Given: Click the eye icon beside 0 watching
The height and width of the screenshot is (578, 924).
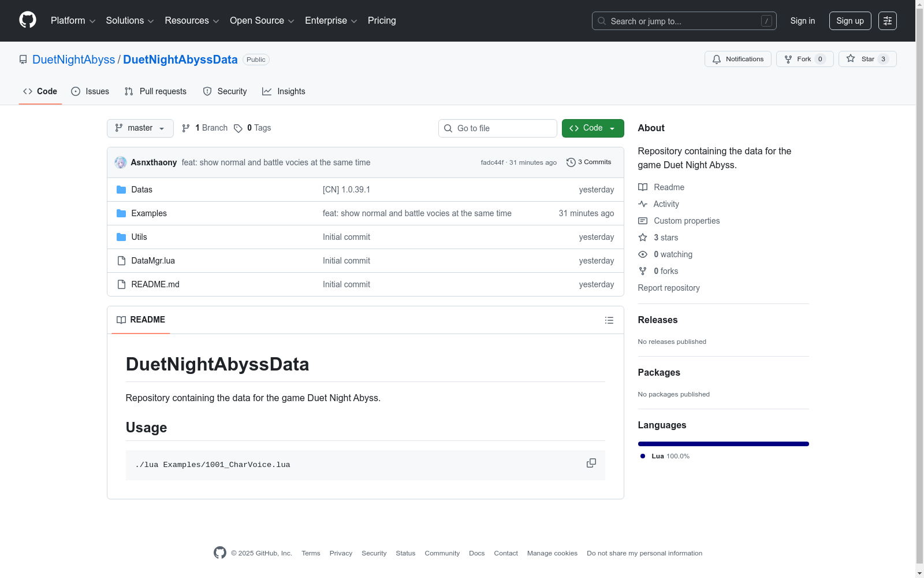Looking at the screenshot, I should 643,254.
